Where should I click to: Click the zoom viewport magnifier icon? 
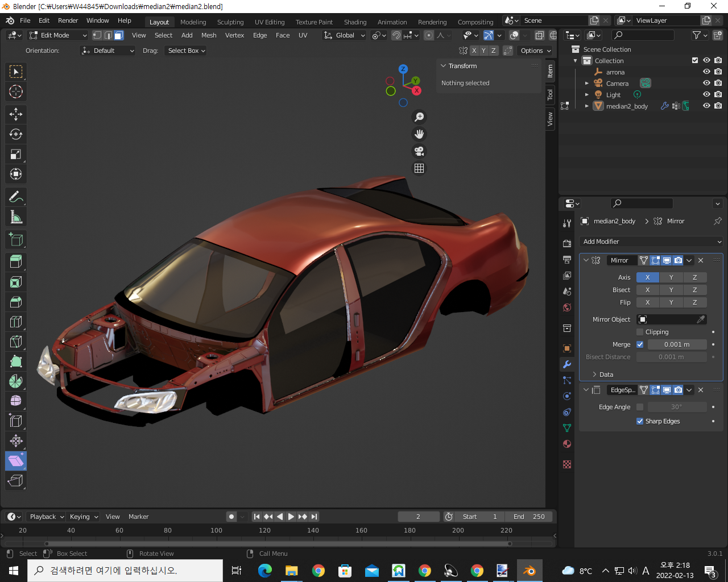419,117
